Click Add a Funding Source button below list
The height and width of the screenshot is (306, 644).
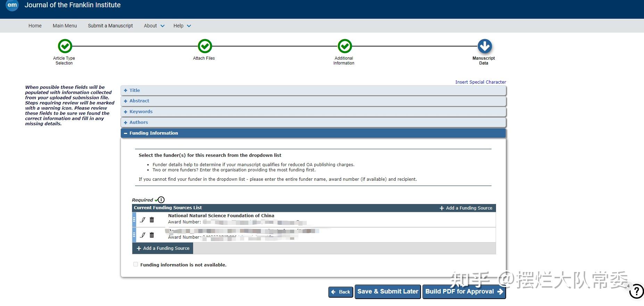(x=163, y=248)
